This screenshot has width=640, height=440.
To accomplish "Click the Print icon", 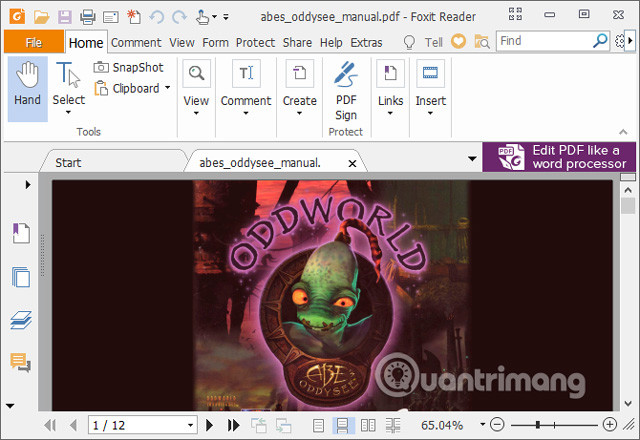I will point(87,17).
